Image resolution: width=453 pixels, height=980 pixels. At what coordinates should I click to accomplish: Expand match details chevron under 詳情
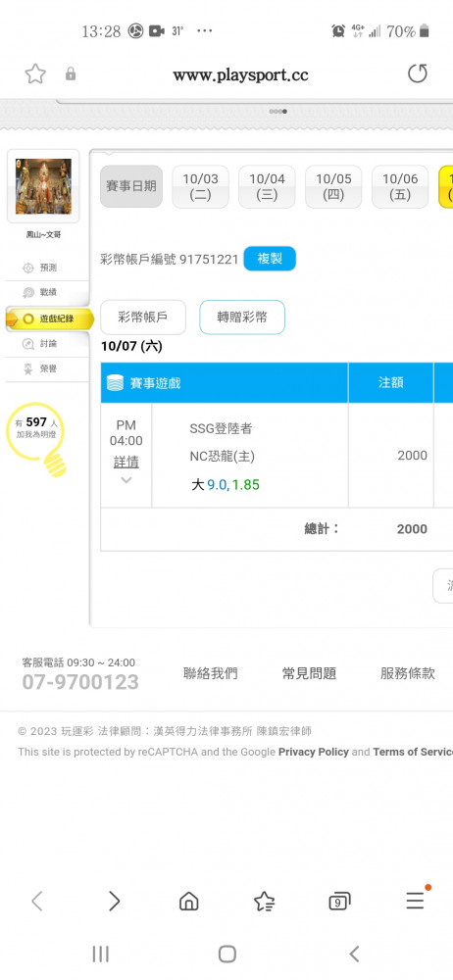click(x=126, y=480)
